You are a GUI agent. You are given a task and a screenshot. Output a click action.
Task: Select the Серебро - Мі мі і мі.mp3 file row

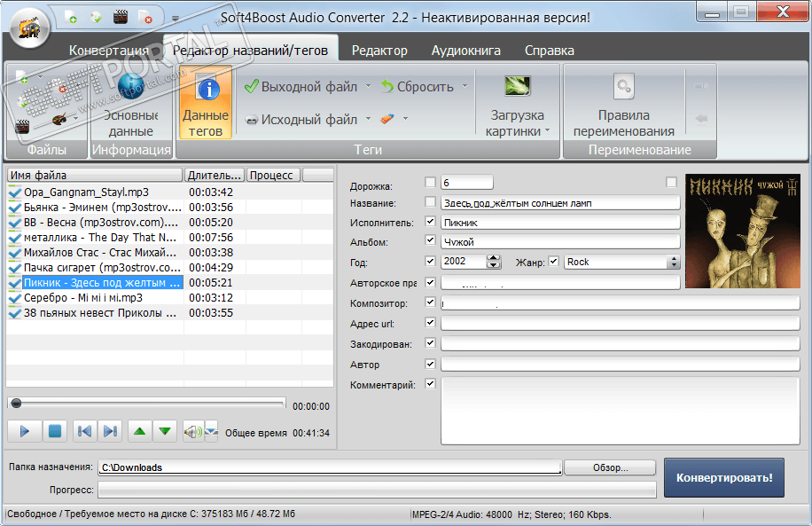[170, 298]
